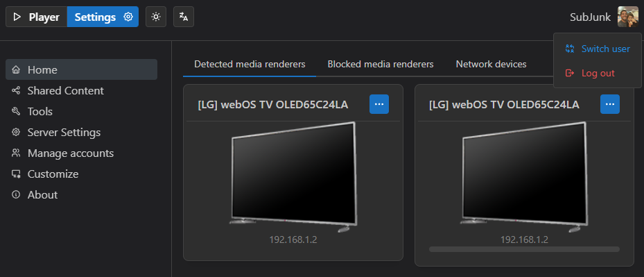Click the Shared Content share icon
This screenshot has height=277, width=644.
tap(16, 90)
